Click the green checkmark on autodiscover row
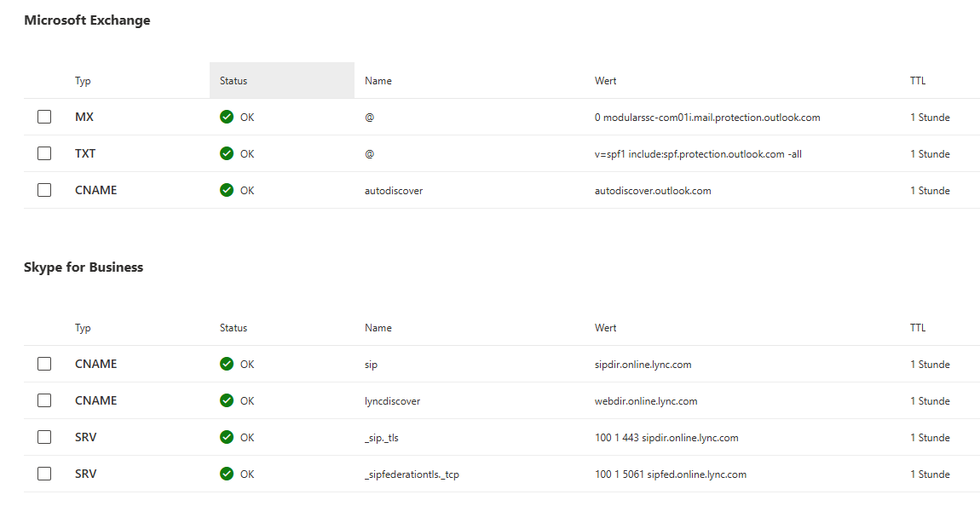The height and width of the screenshot is (506, 980). pyautogui.click(x=226, y=190)
